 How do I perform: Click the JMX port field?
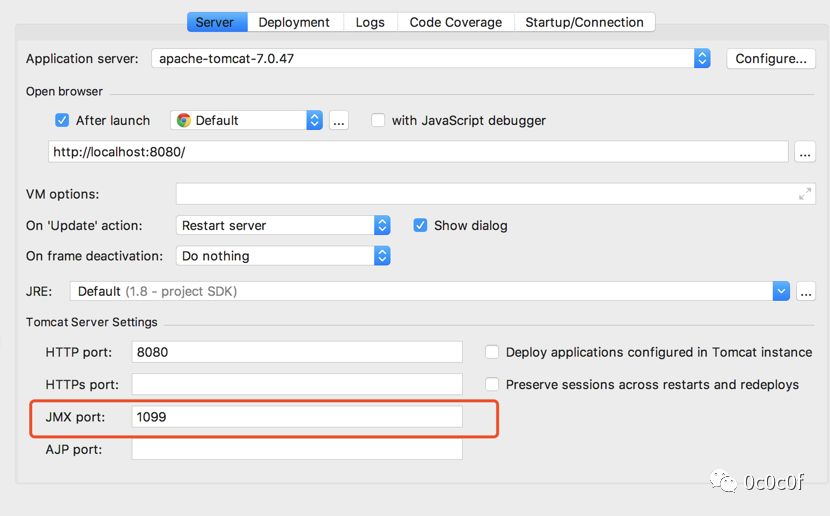pyautogui.click(x=297, y=417)
